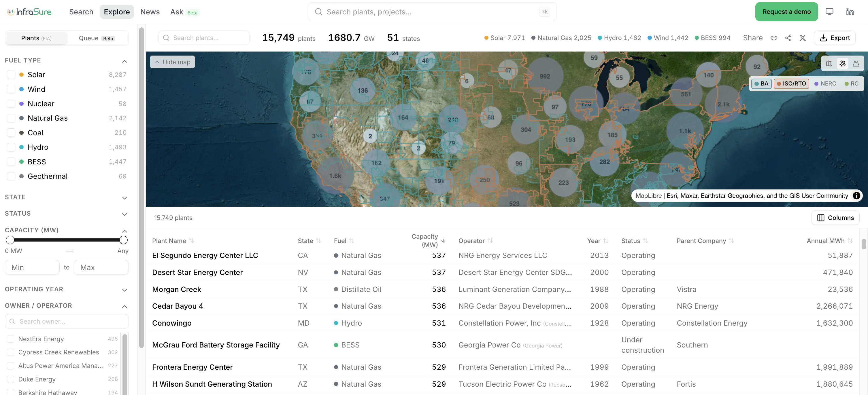This screenshot has height=395, width=868.
Task: Sort Capacity (MW) descending arrow
Action: (x=444, y=241)
